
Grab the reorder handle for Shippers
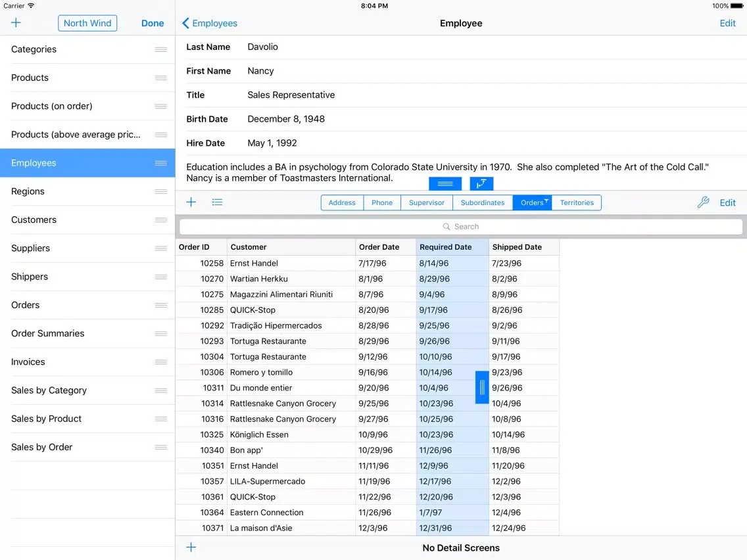[x=160, y=277]
